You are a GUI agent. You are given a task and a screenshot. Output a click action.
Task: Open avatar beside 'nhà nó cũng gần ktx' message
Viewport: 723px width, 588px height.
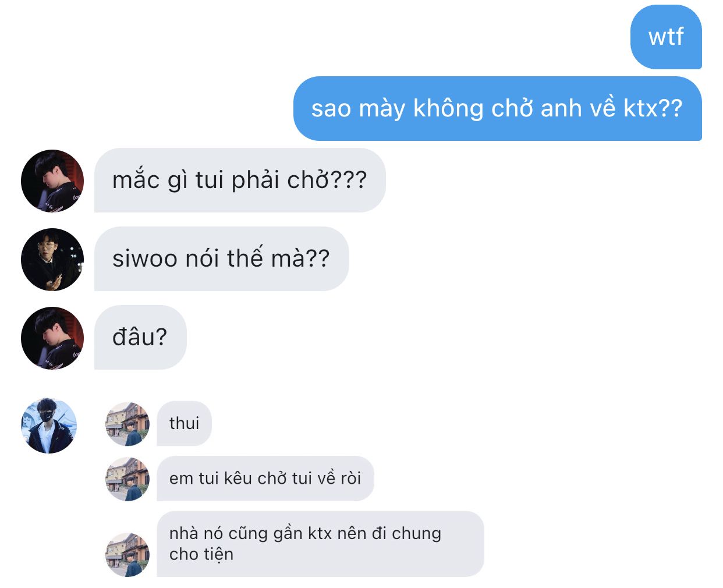pyautogui.click(x=127, y=555)
